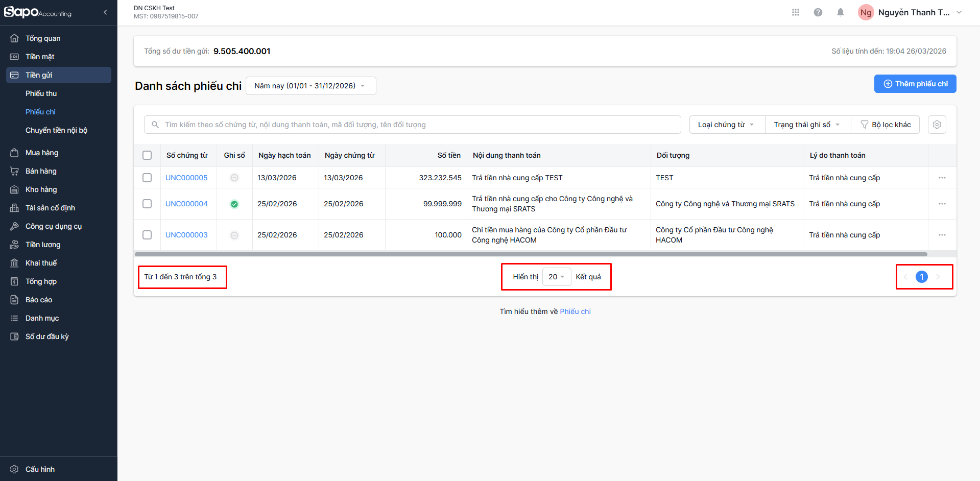The image size is (980, 481).
Task: Open the Năm nay date range dropdown
Action: [x=310, y=86]
